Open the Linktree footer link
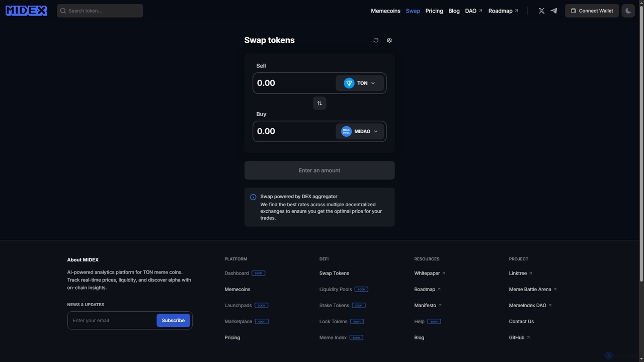This screenshot has height=362, width=644. pos(521,273)
